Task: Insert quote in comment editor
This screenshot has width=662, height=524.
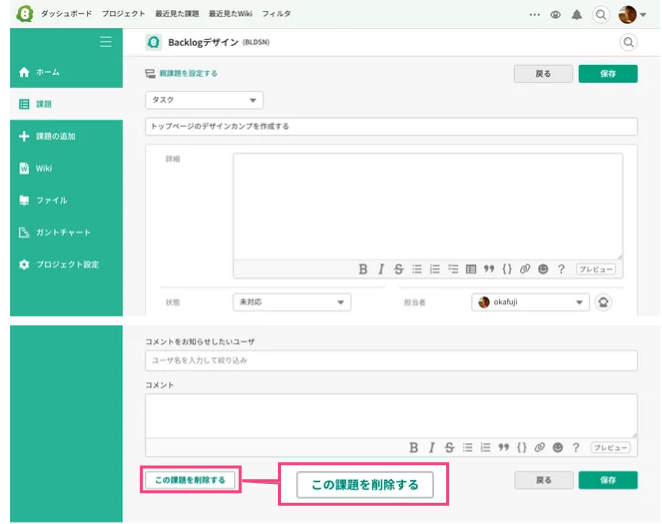Action: pyautogui.click(x=503, y=448)
